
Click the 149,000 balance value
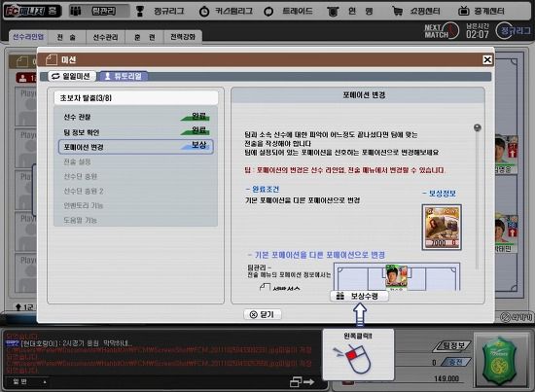(446, 378)
